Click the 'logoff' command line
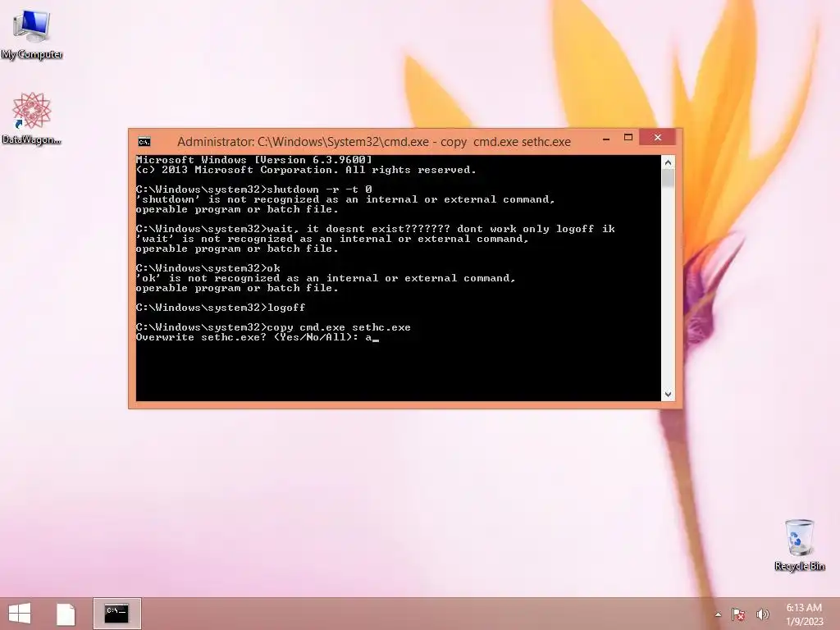 [221, 308]
